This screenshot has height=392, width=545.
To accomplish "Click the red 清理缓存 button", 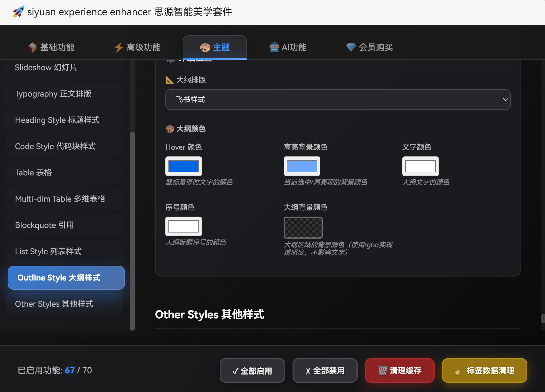I will pyautogui.click(x=400, y=370).
